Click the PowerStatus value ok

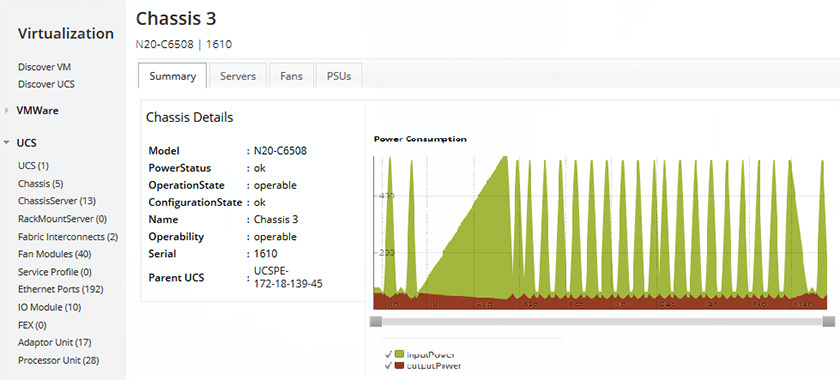point(259,168)
